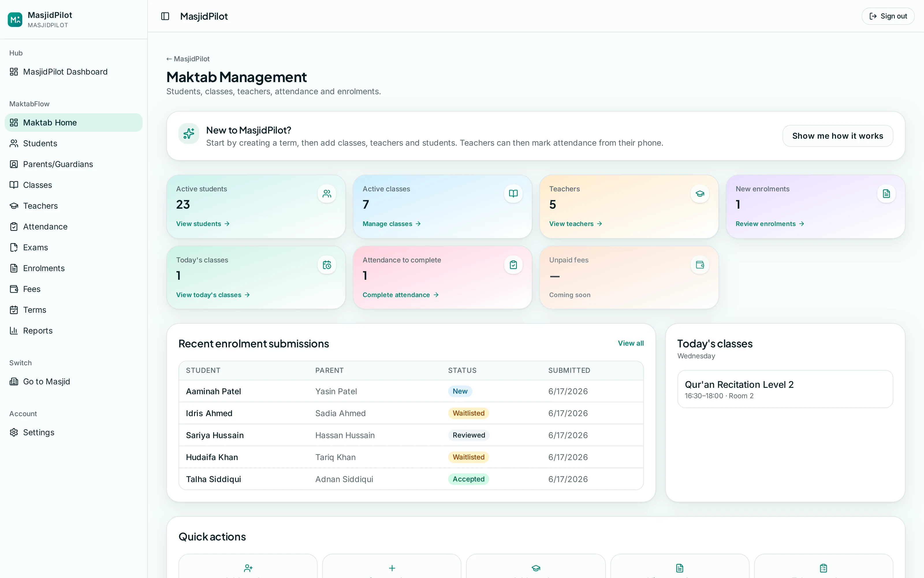This screenshot has width=924, height=578.
Task: Click Show me how it works
Action: click(838, 136)
